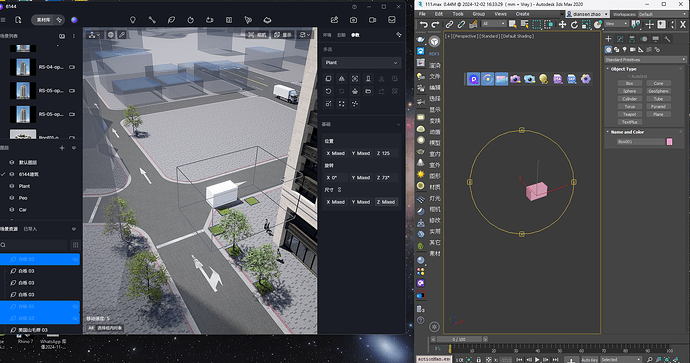Click the Sphere primitive button
The height and width of the screenshot is (363, 690).
tap(630, 91)
